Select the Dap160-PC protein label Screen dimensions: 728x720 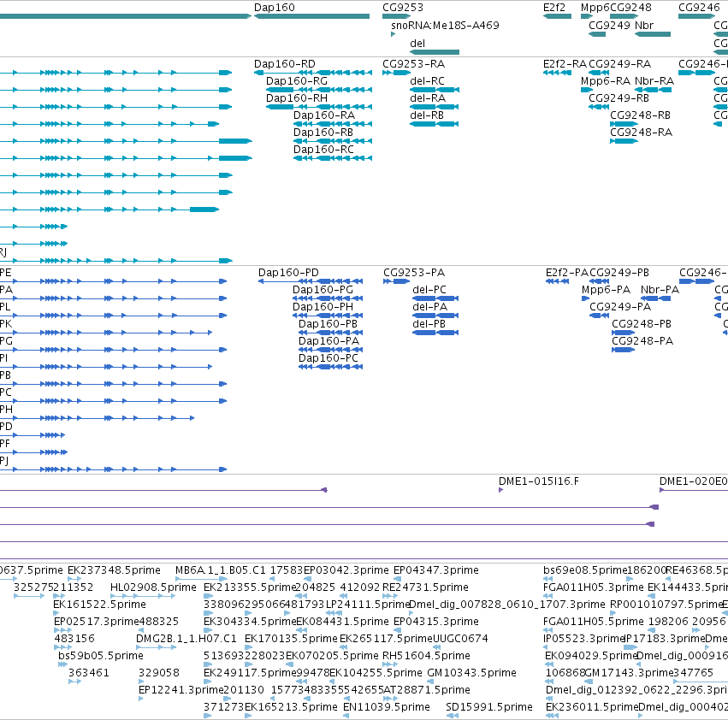328,359
